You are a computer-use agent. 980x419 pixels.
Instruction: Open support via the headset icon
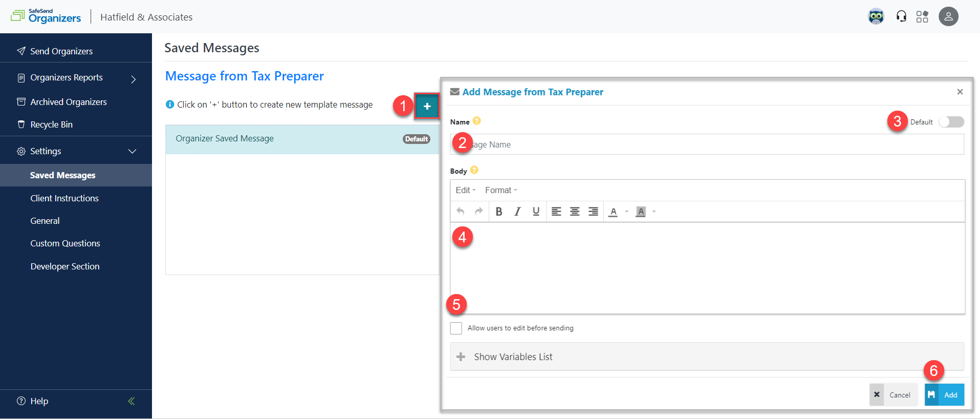pyautogui.click(x=901, y=16)
